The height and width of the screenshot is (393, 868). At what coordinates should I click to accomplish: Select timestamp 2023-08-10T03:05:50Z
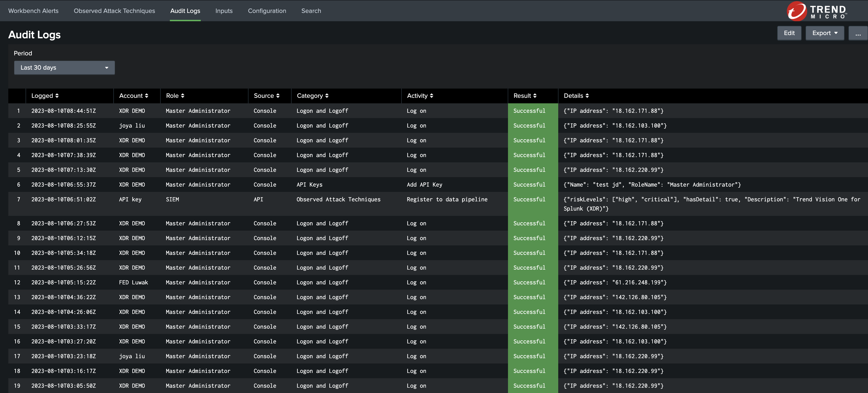click(63, 386)
